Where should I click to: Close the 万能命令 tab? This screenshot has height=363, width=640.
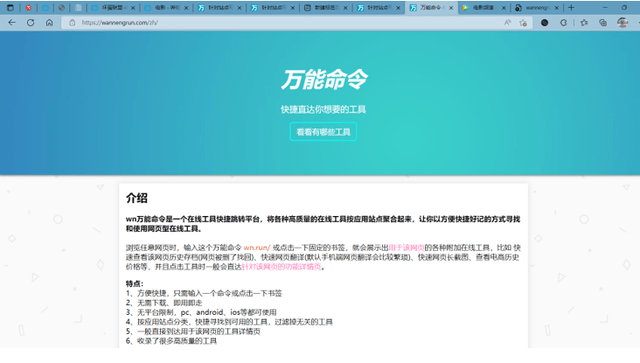[451, 8]
